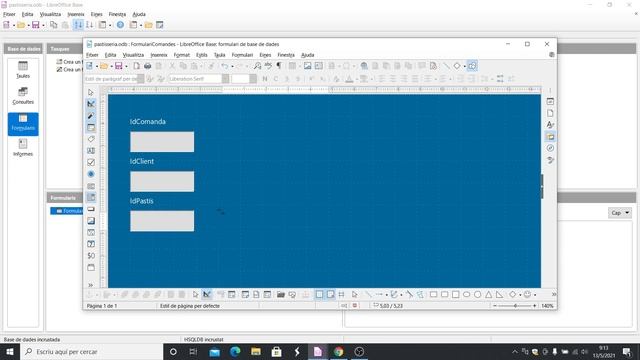The width and height of the screenshot is (640, 360).
Task: Select the Ellipse shape tool
Action: [x=467, y=294]
